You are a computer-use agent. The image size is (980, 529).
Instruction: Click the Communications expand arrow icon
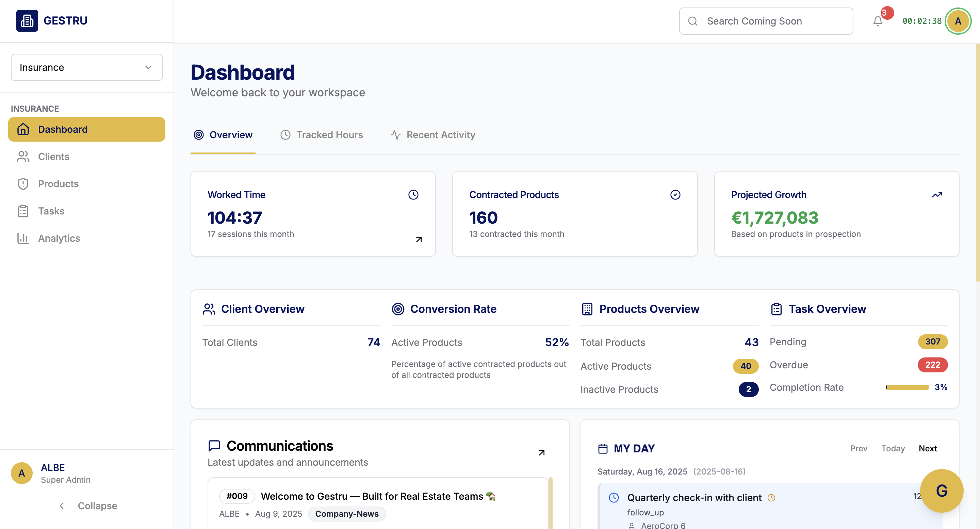541,453
